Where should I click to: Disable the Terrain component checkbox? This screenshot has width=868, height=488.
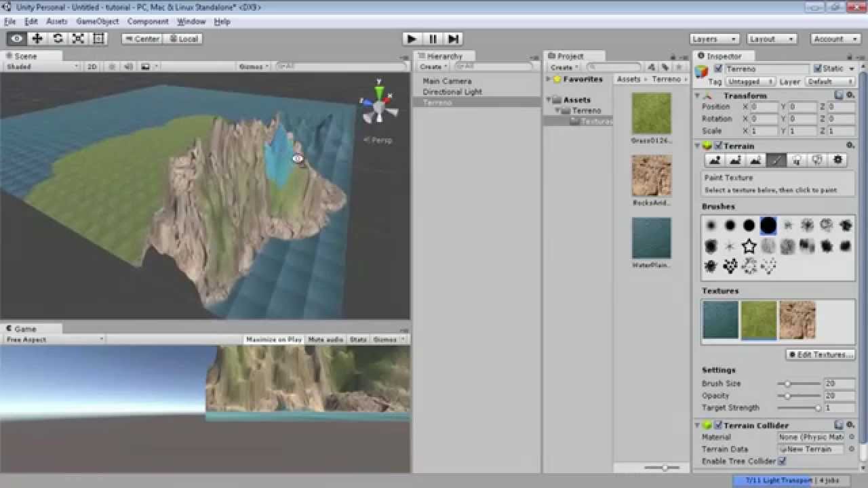coord(718,146)
